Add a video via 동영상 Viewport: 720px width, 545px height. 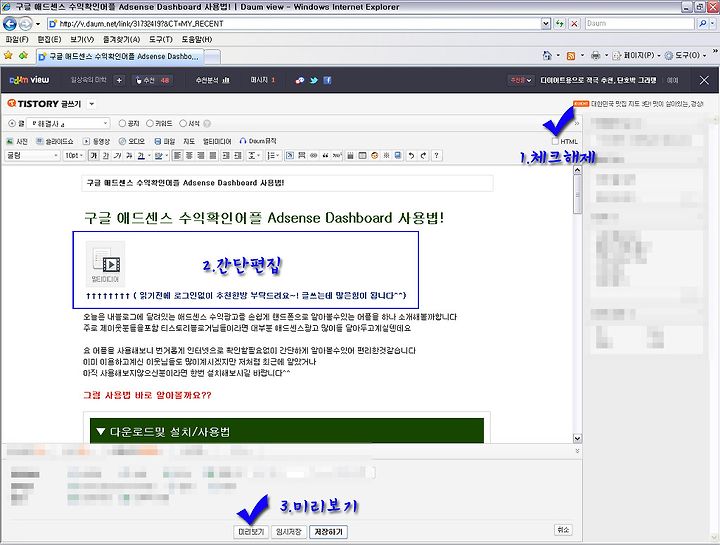(x=96, y=141)
